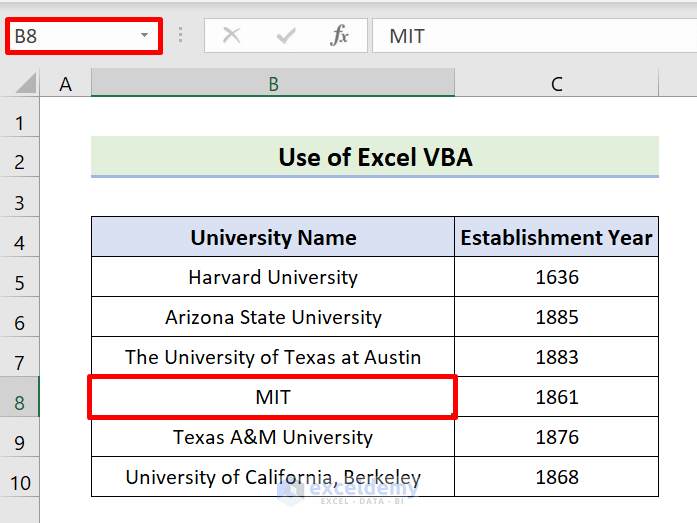Screen dimensions: 697x523
Task: Open Insert Function (fx) dialog
Action: pos(340,36)
